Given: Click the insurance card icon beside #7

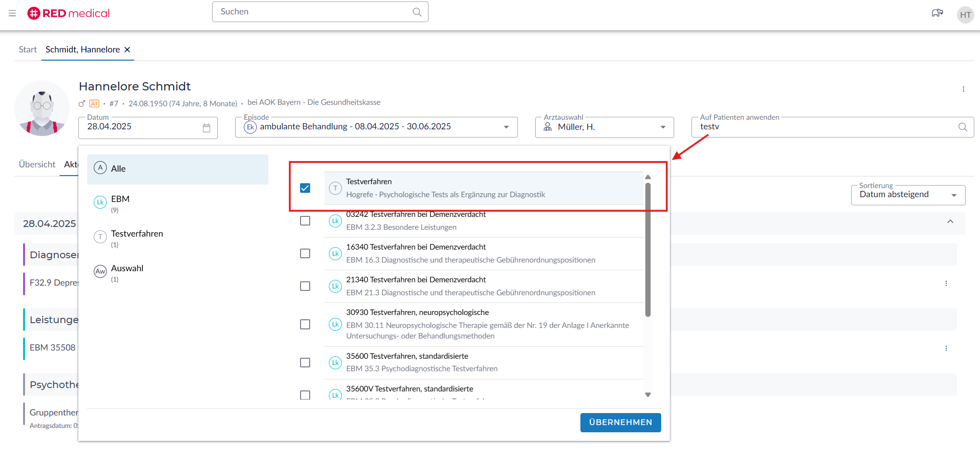Looking at the screenshot, I should click(x=94, y=103).
